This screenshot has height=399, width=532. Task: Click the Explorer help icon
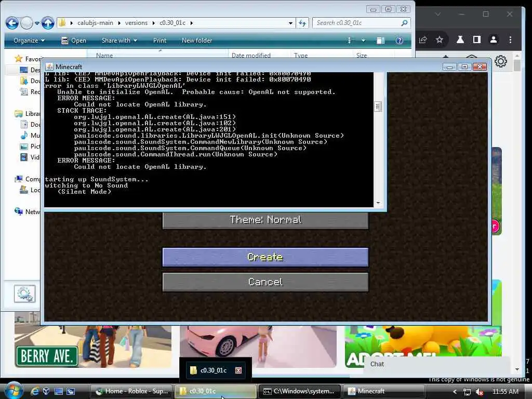[x=400, y=41]
